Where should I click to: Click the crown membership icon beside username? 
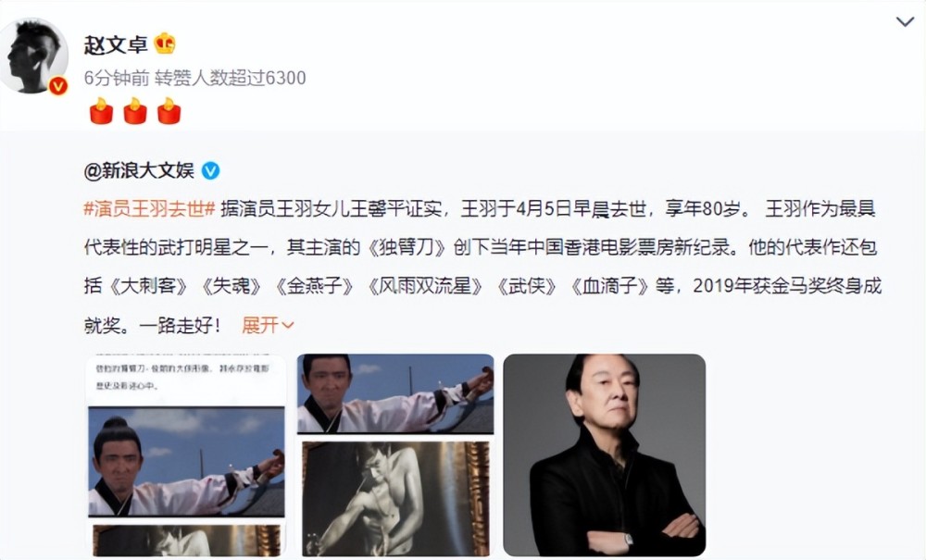coord(165,44)
